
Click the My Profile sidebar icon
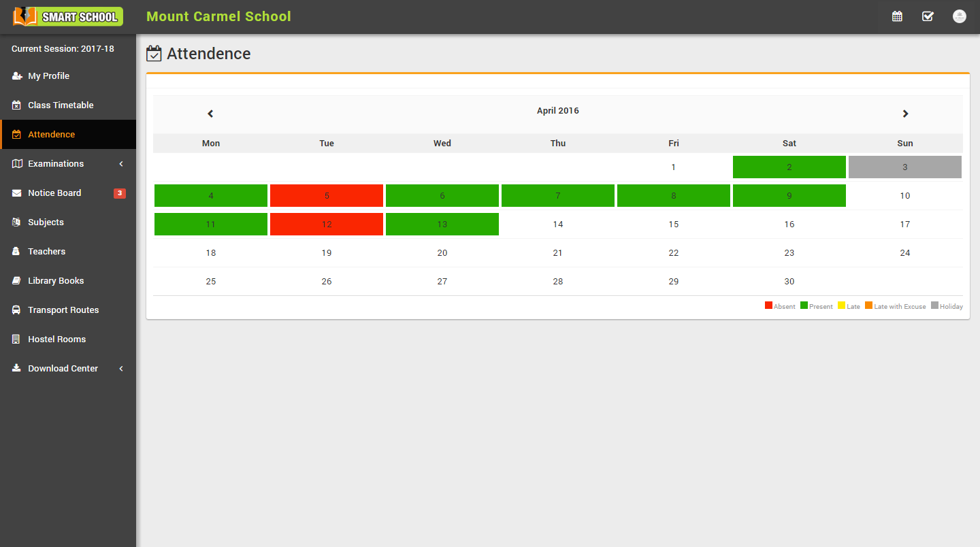point(17,76)
